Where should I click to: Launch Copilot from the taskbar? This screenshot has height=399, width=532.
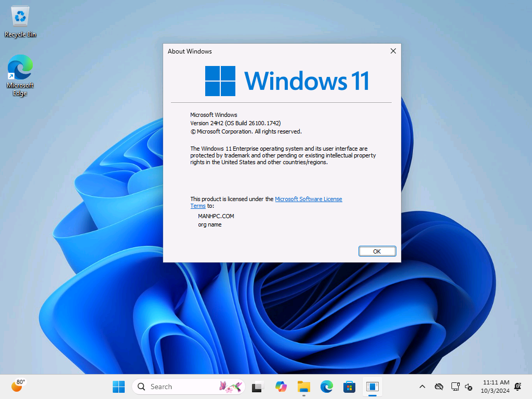(x=281, y=387)
